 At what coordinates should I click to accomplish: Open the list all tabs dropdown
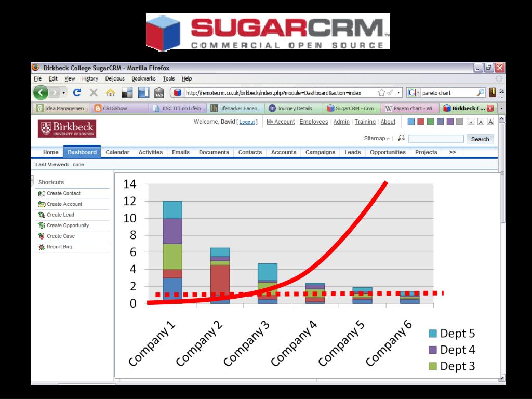pyautogui.click(x=501, y=108)
